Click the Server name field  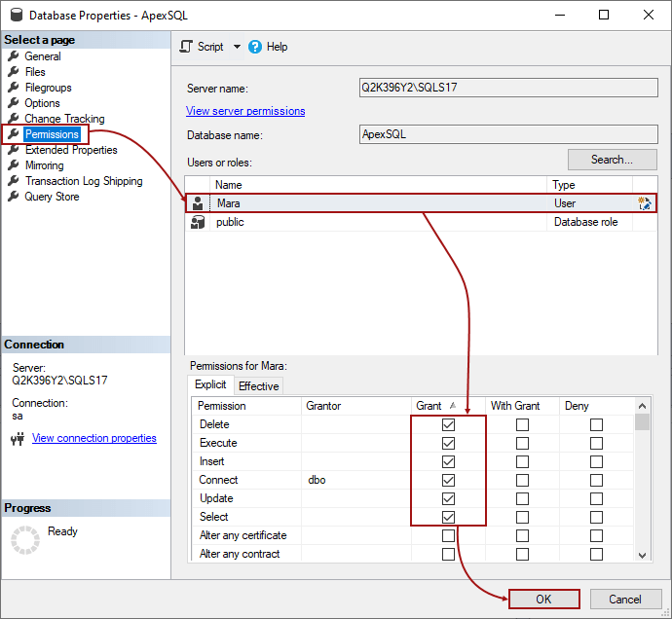click(508, 88)
